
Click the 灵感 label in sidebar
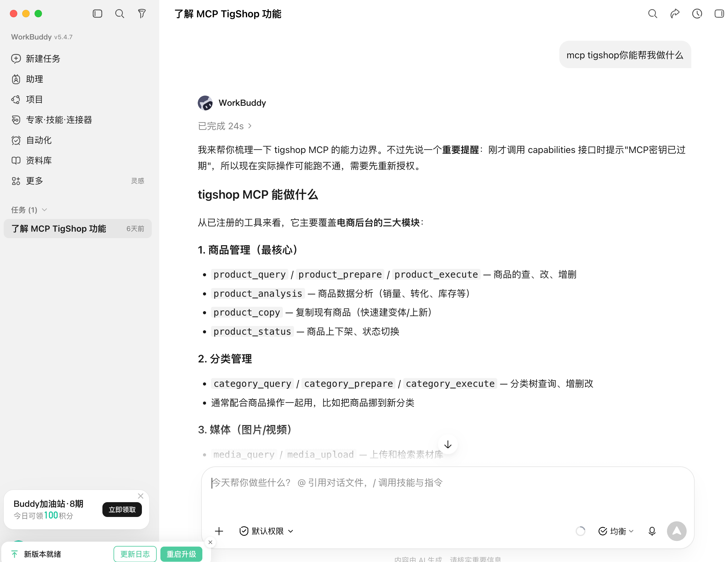tap(137, 181)
